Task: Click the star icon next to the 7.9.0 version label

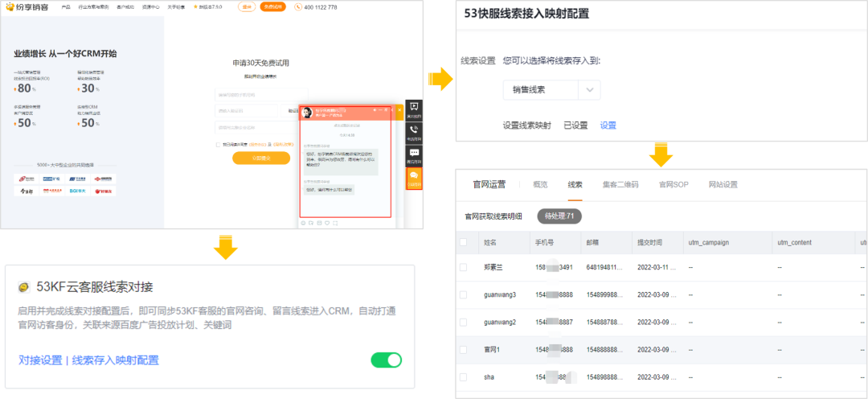Action: (195, 7)
